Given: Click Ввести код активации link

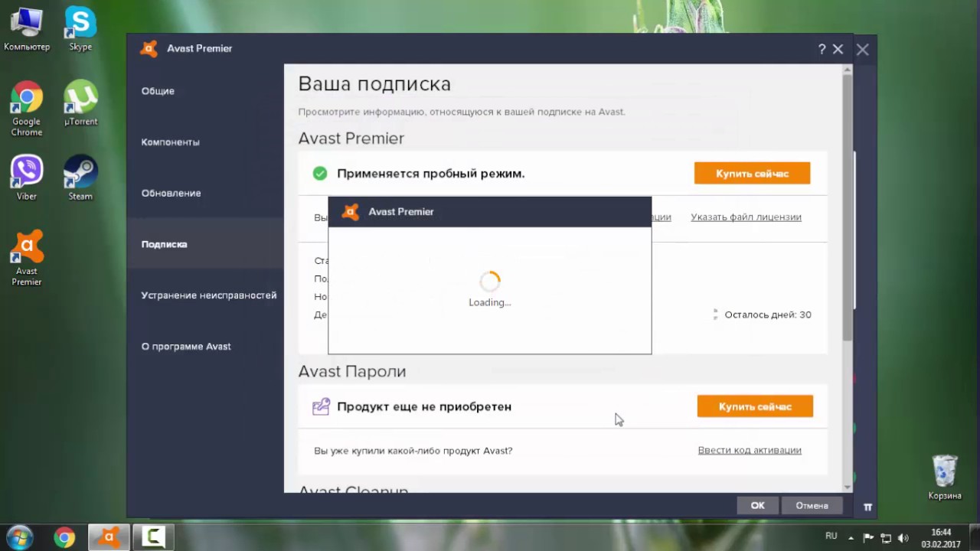Looking at the screenshot, I should (x=750, y=451).
